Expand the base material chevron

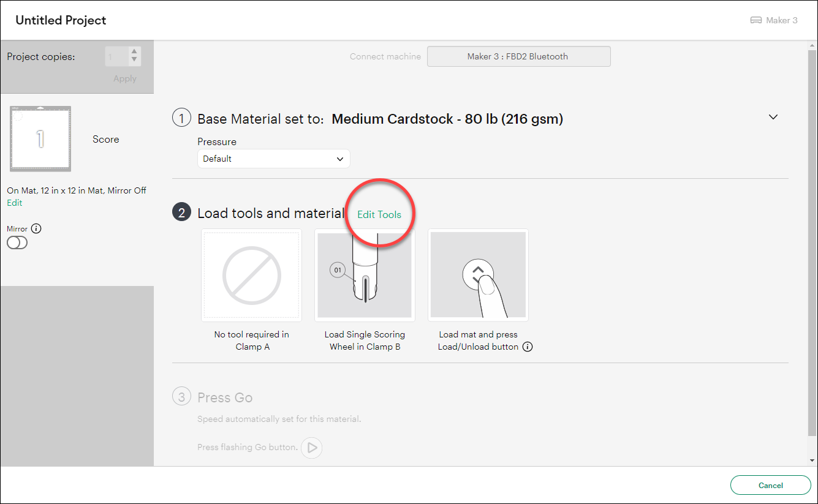click(x=773, y=117)
